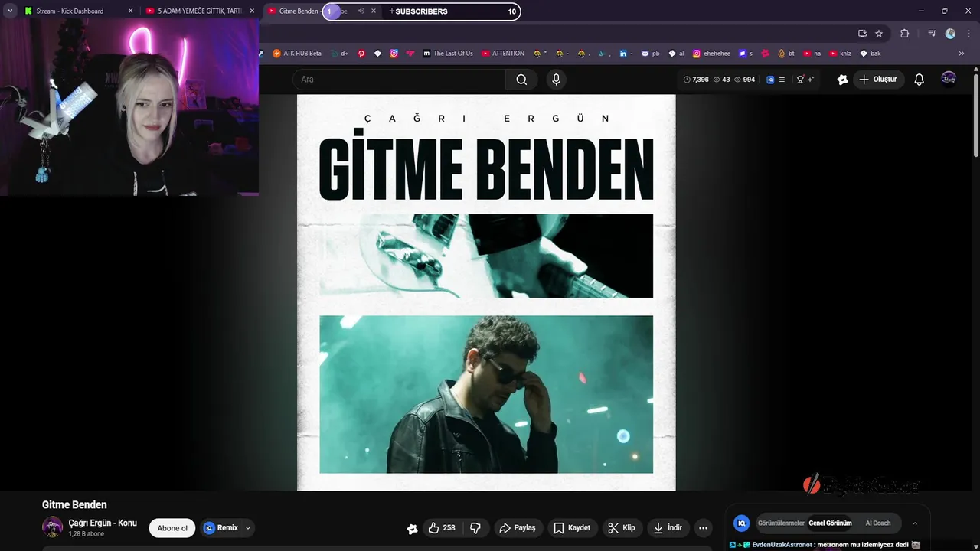This screenshot has height=551, width=980.
Task: Create a clip with the Klip button
Action: [622, 528]
